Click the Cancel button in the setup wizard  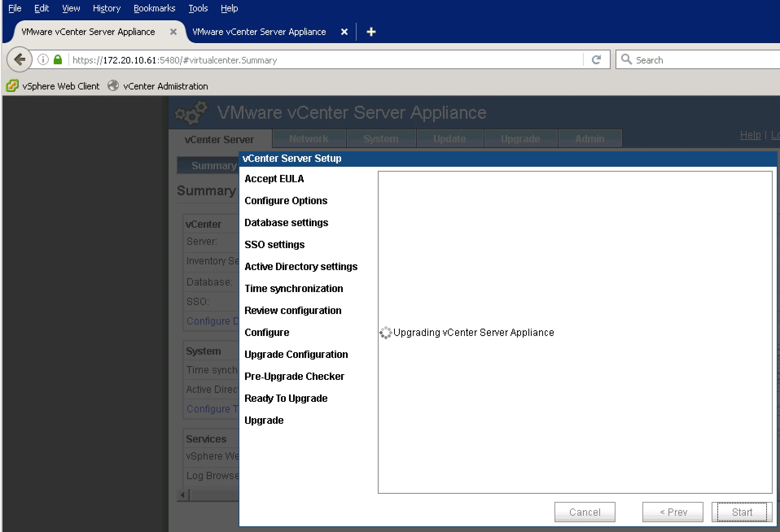[x=585, y=512]
